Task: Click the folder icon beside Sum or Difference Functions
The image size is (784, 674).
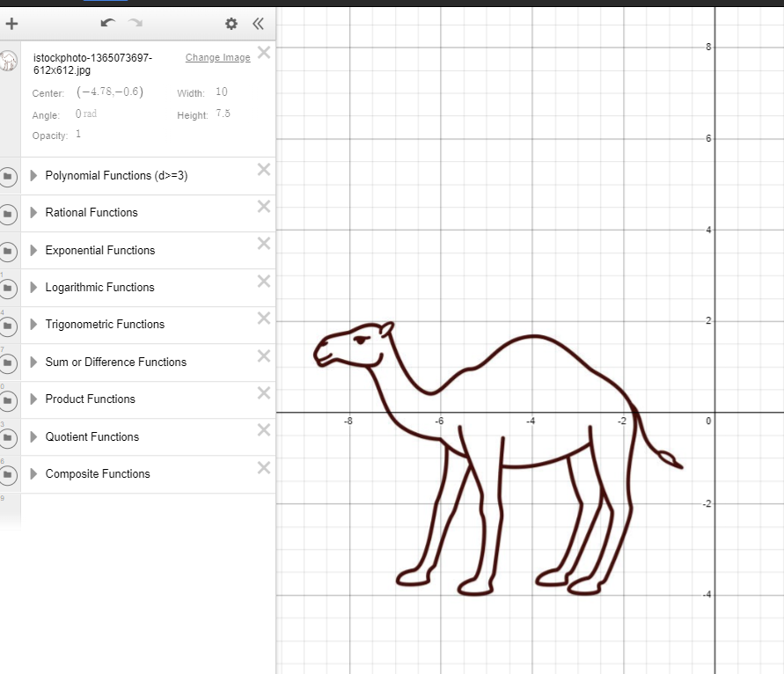Action: pyautogui.click(x=10, y=363)
